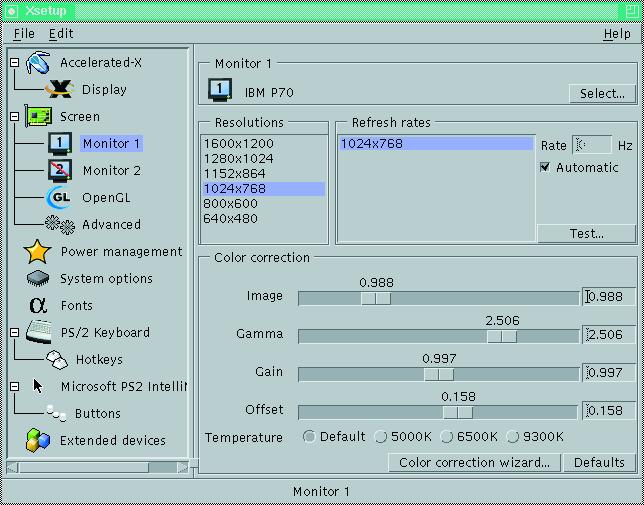Select the Fonts alpha icon

[38, 306]
